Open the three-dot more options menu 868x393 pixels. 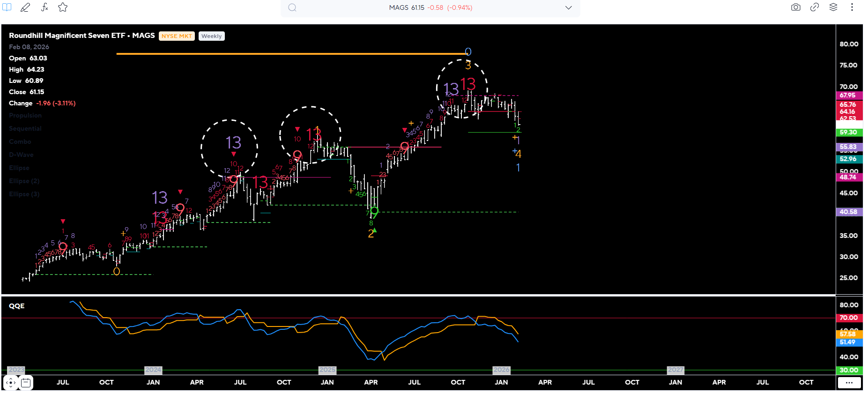[x=852, y=7]
